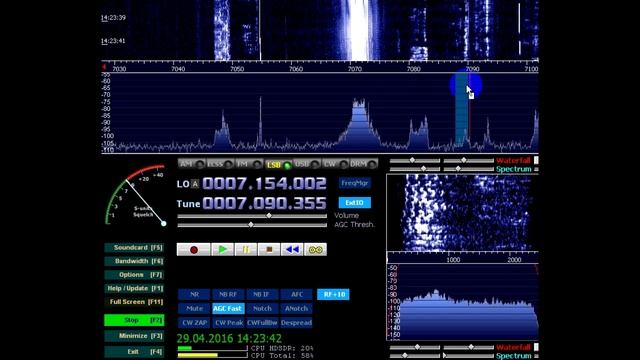
Task: Open Soundcard [F5] settings
Action: click(x=134, y=248)
